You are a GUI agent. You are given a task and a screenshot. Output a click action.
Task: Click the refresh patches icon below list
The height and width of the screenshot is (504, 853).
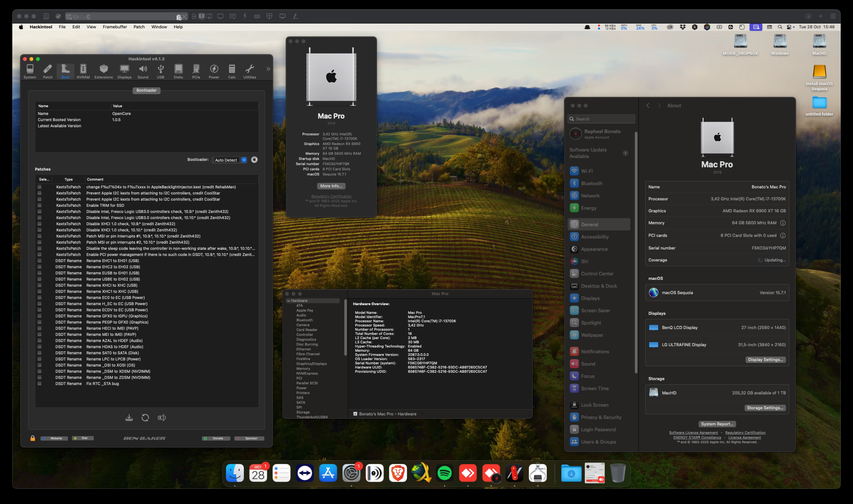point(145,418)
